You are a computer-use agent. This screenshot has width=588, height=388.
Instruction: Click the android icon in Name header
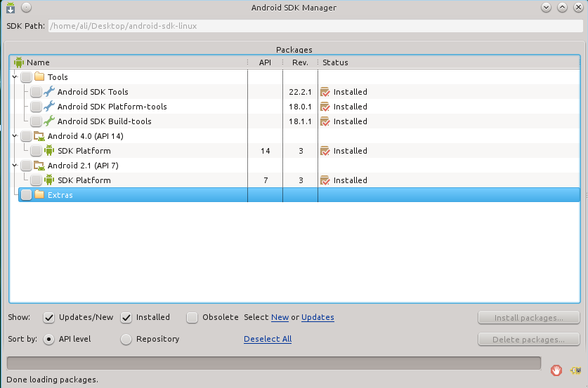(19, 62)
